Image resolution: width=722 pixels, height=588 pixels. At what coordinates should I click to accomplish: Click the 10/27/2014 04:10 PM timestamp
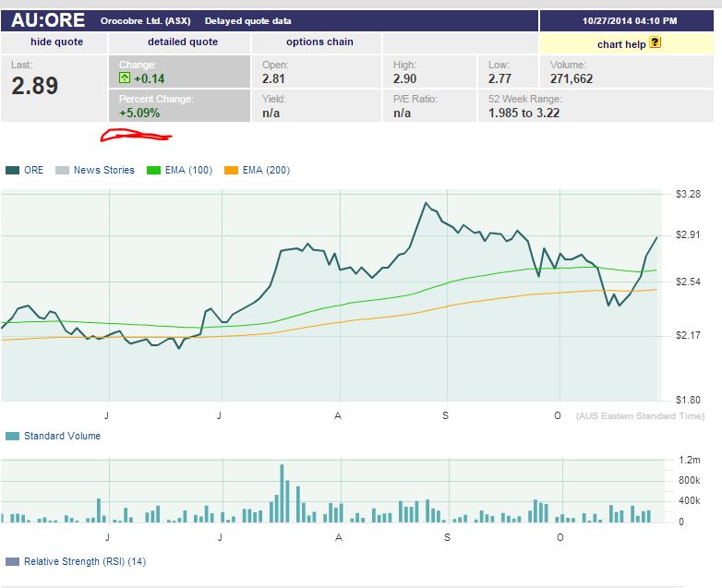630,20
